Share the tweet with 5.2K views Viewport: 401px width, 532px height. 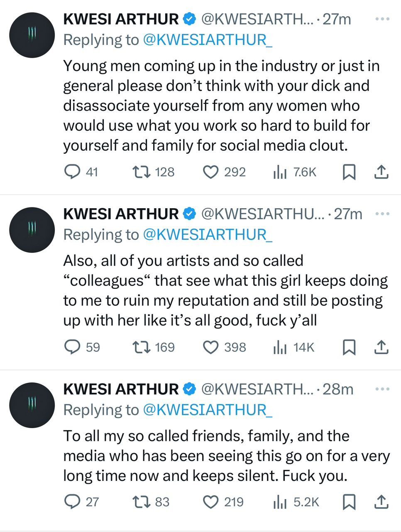click(x=381, y=502)
